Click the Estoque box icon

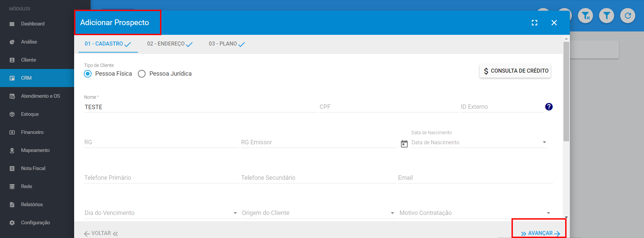coord(12,114)
